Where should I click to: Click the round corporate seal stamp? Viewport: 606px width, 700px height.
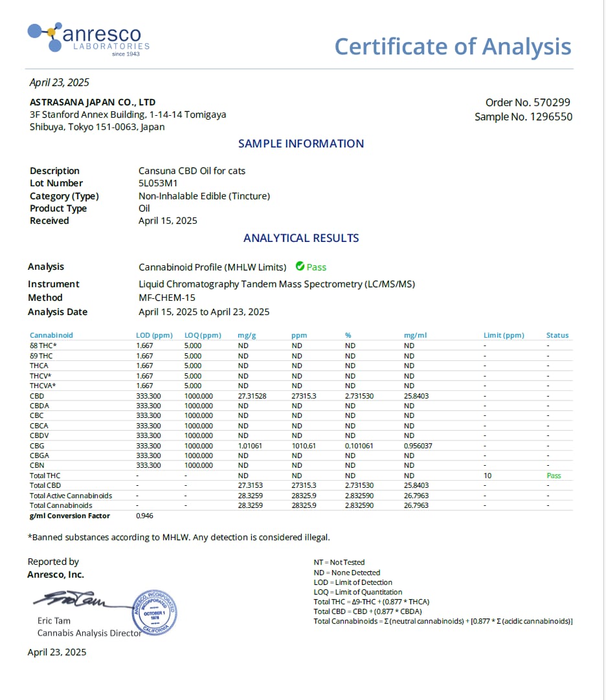click(x=155, y=613)
